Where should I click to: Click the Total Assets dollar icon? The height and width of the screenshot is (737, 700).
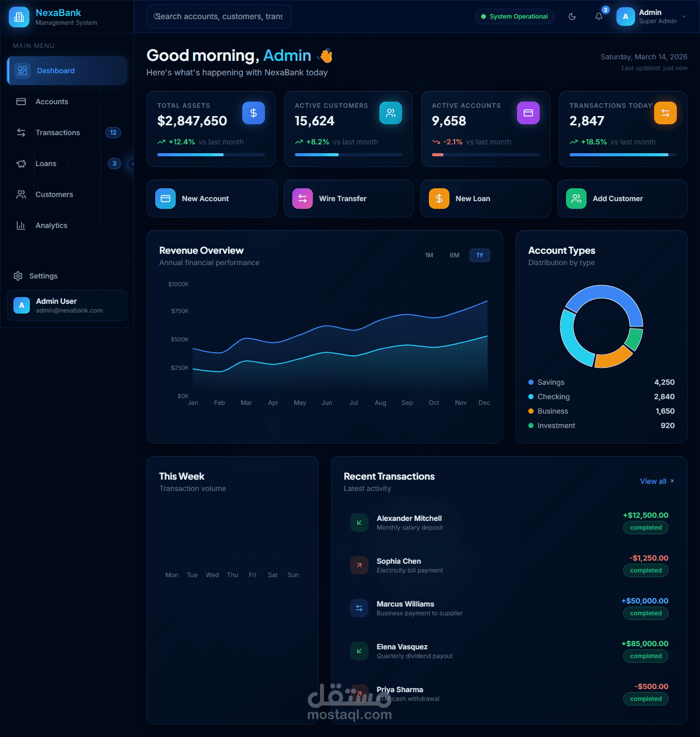[x=254, y=113]
